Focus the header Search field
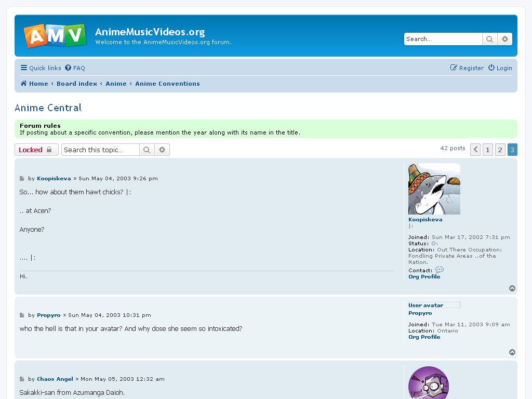 coord(443,39)
